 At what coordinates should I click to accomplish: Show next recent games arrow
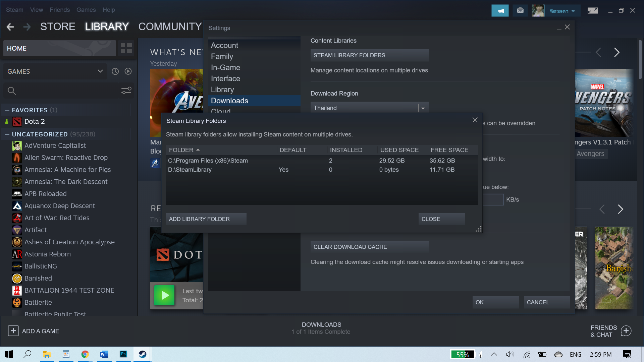tap(621, 209)
